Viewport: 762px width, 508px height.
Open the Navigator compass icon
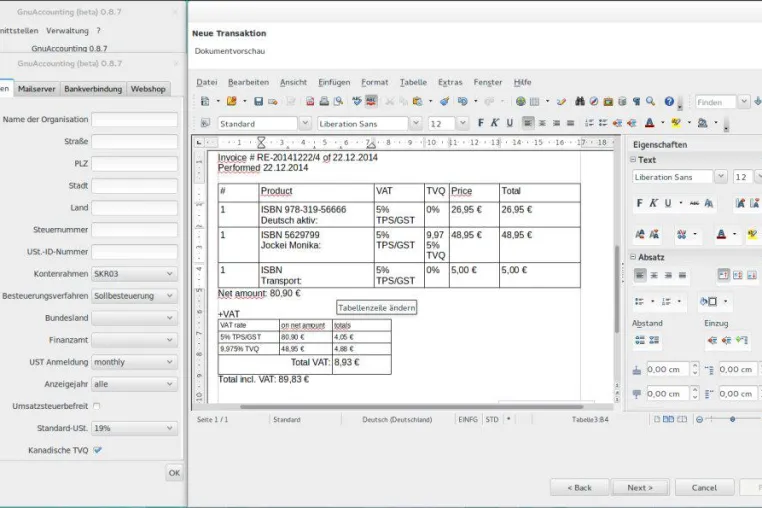coord(594,101)
